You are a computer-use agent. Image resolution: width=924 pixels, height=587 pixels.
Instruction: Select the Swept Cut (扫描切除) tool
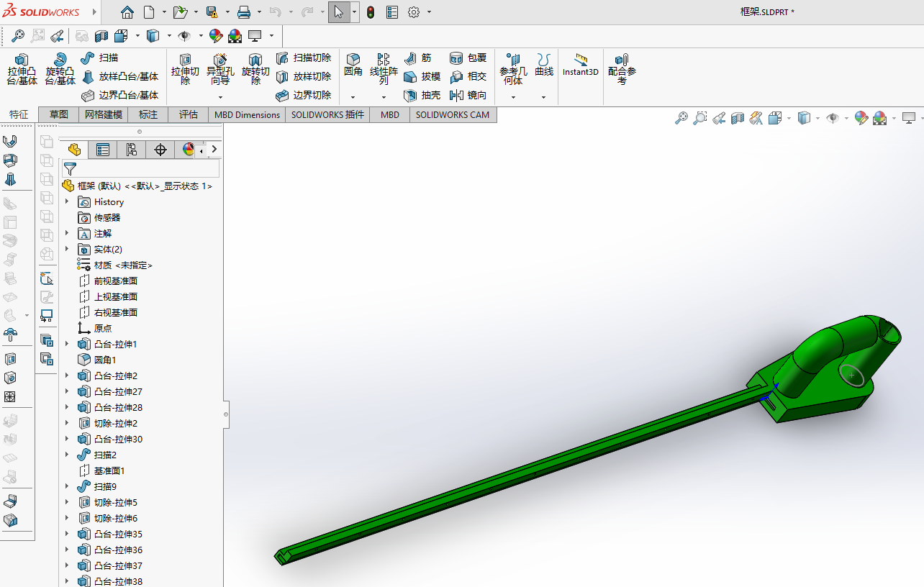pyautogui.click(x=304, y=58)
